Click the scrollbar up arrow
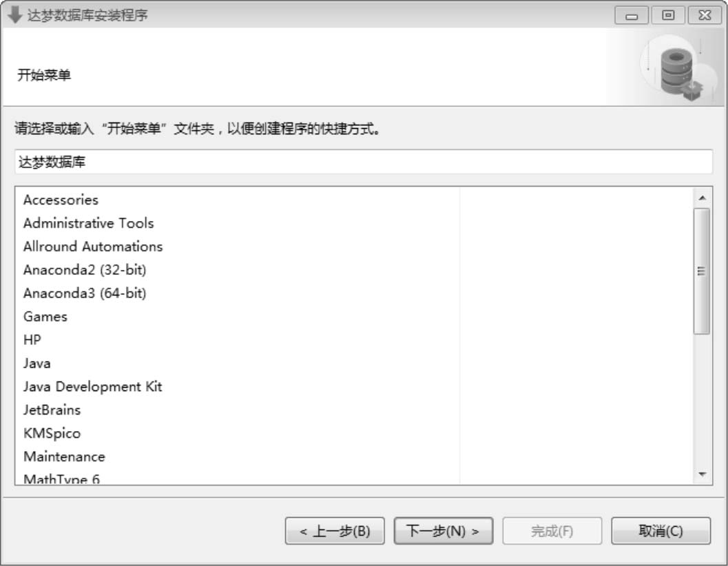This screenshot has height=566, width=728. pyautogui.click(x=702, y=198)
